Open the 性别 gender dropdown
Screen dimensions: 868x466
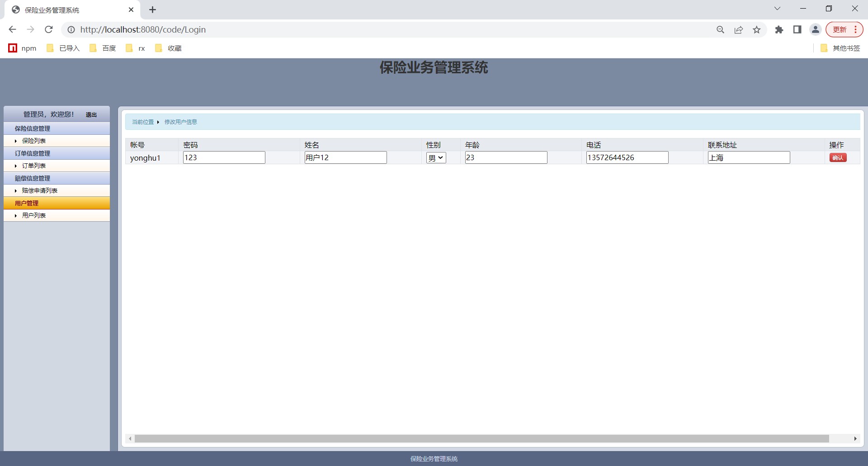coord(436,157)
